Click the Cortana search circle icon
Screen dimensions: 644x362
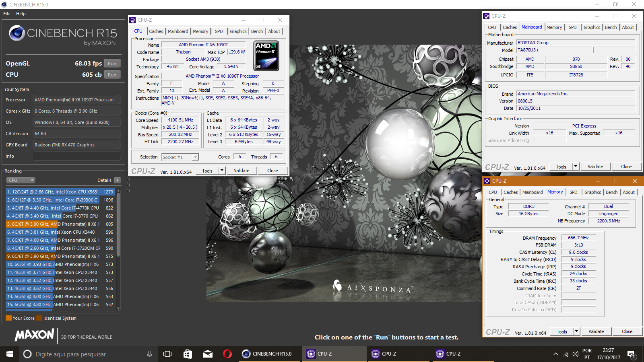tap(27, 354)
